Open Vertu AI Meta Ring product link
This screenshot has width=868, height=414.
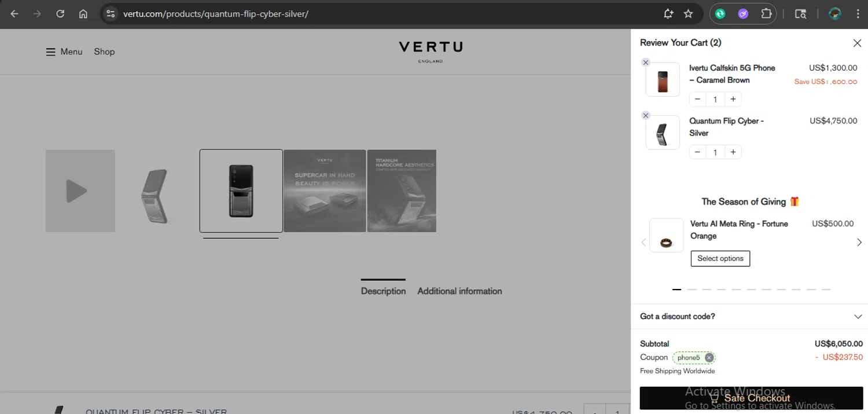tap(739, 230)
